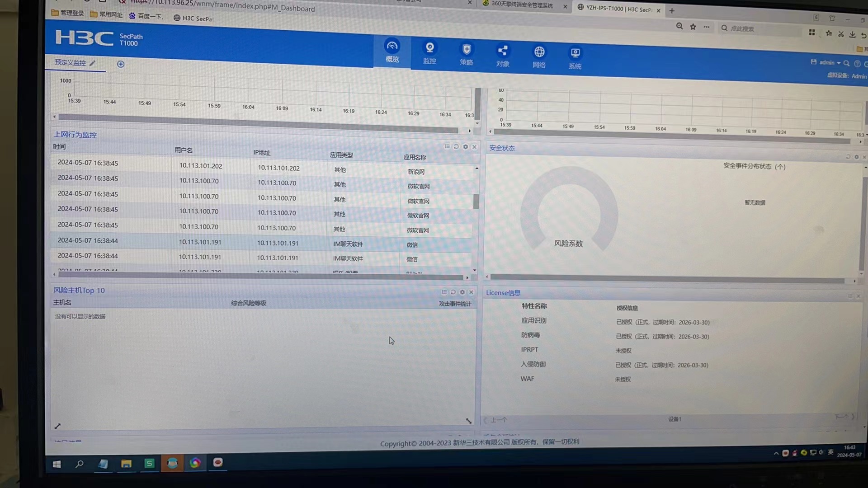The height and width of the screenshot is (488, 868).
Task: Open the 监控 monitoring nav icon
Action: [429, 48]
